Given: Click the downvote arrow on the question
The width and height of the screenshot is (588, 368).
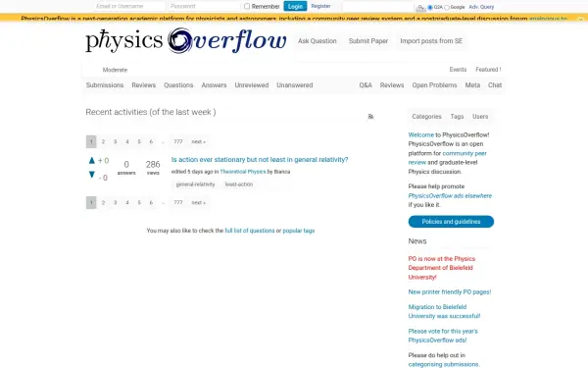Looking at the screenshot, I should pos(92,175).
